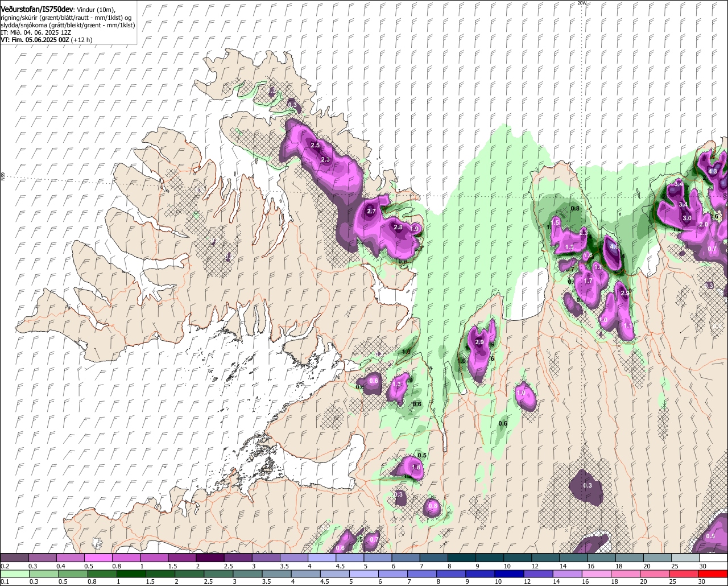This screenshot has width=728, height=586.
Task: Click the 2.8 precipitation value on the map
Action: 398,227
